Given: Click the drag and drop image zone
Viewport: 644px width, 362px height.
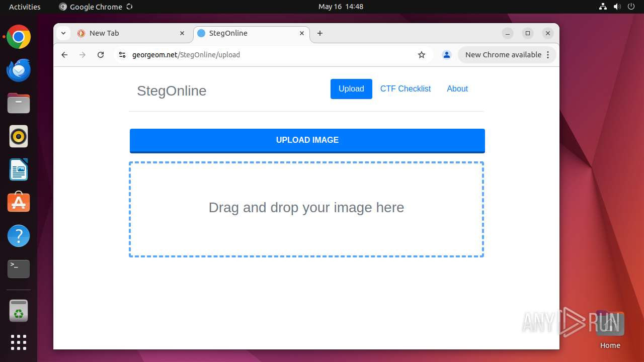Looking at the screenshot, I should tap(306, 209).
